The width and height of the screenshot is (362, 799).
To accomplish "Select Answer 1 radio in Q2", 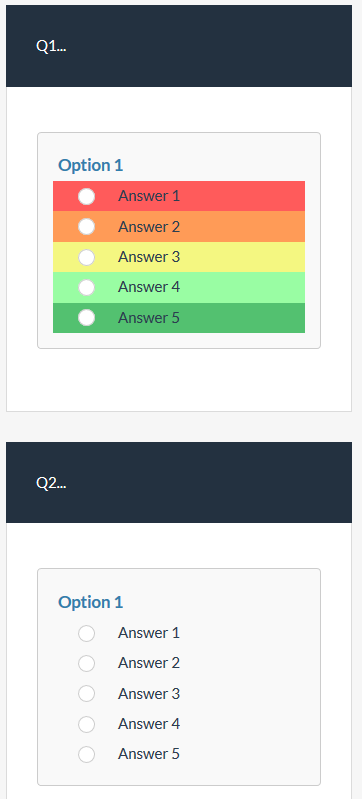I will tap(86, 633).
